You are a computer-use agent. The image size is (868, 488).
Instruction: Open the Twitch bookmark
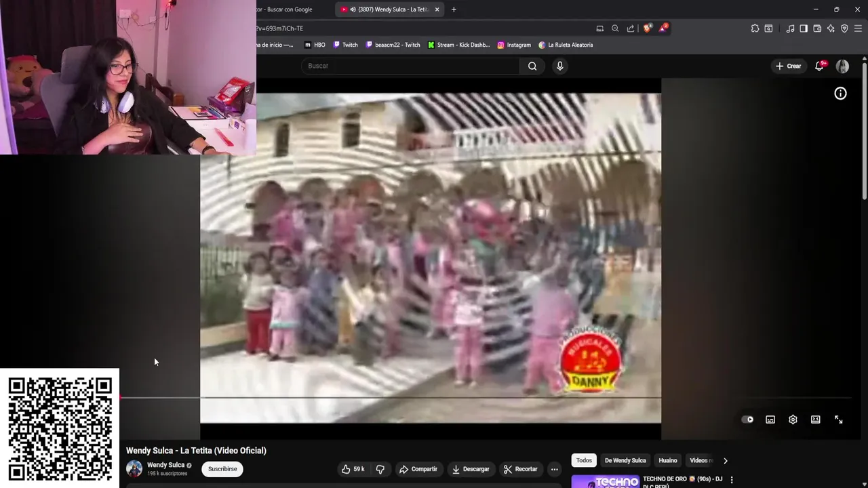[x=345, y=45]
